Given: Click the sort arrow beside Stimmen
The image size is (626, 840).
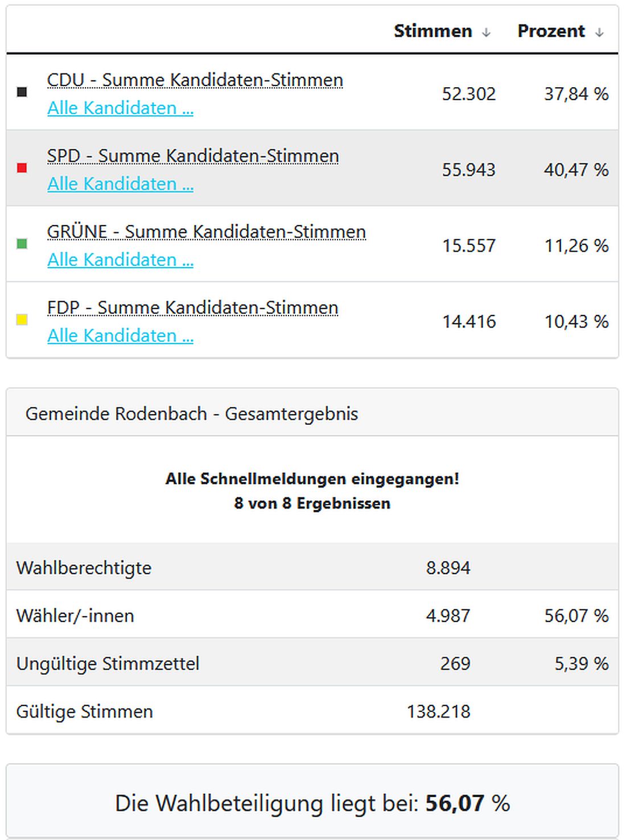Looking at the screenshot, I should [487, 31].
